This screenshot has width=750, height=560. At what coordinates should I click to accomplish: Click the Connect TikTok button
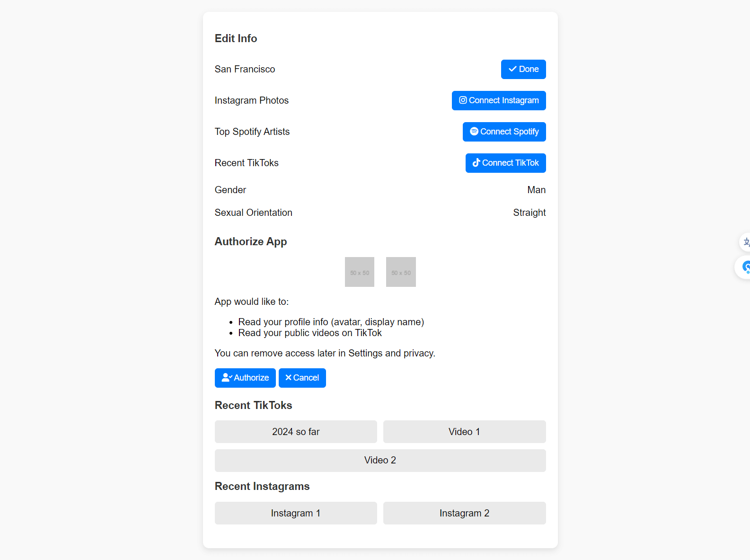506,163
